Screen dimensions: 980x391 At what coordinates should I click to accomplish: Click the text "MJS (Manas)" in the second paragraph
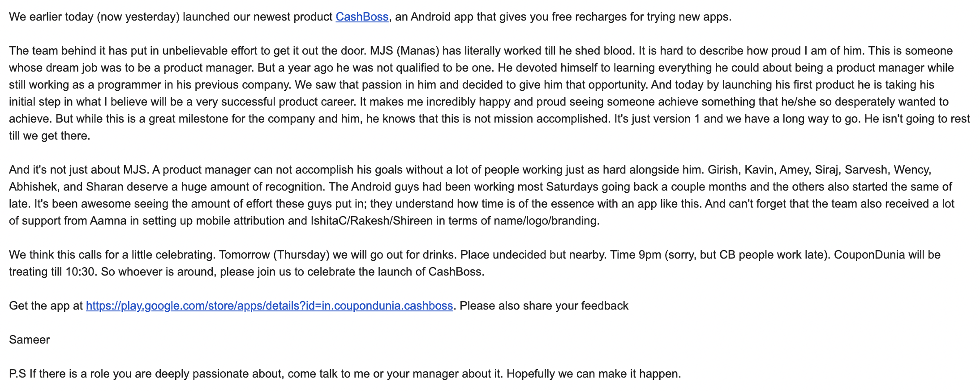click(x=404, y=51)
